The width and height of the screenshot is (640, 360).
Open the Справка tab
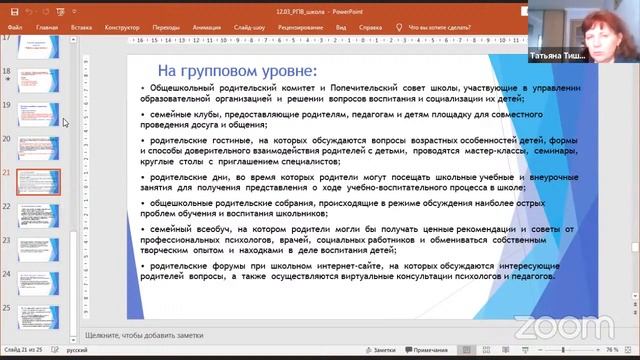(371, 27)
